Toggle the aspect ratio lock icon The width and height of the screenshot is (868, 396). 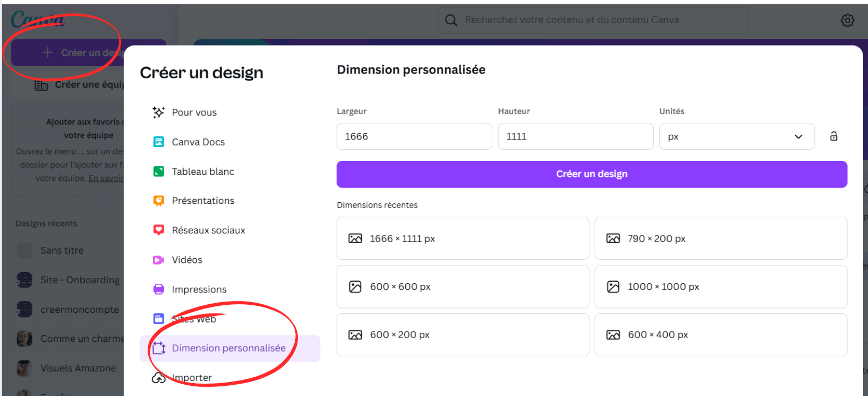(833, 136)
